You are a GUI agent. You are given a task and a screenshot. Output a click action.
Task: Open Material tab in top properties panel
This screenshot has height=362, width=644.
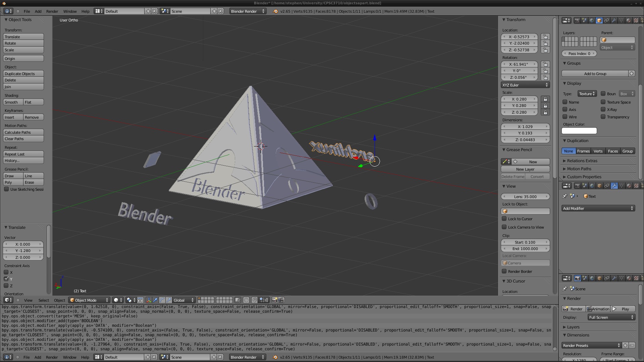629,20
